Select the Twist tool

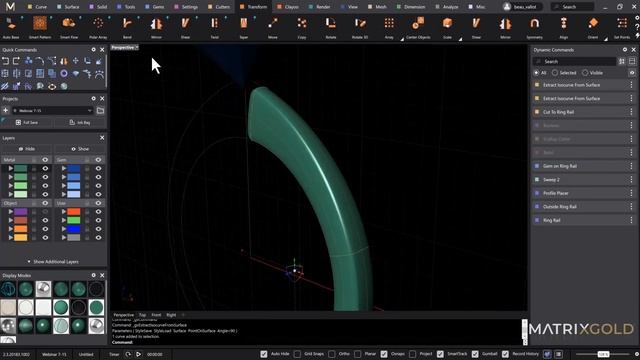pos(214,27)
